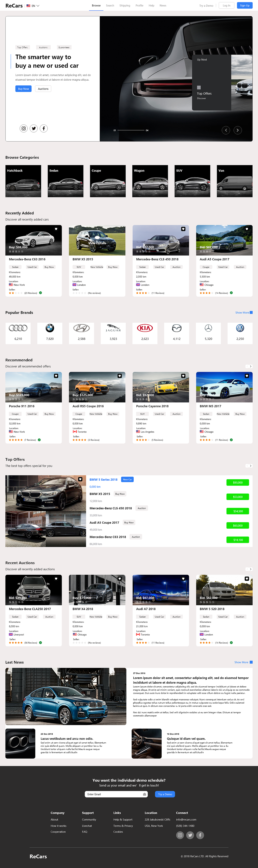Click verified badge on Porsche 911 2016
The image size is (258, 868).
(39, 440)
